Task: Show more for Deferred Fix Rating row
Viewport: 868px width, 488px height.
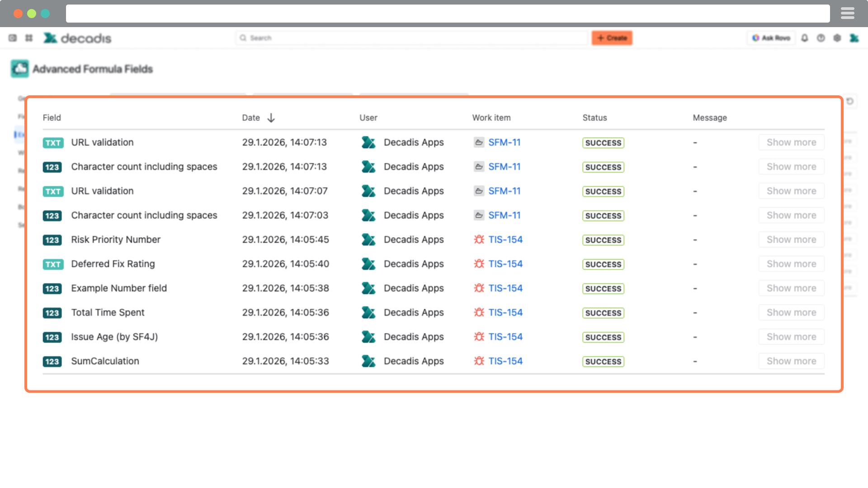Action: 791,264
